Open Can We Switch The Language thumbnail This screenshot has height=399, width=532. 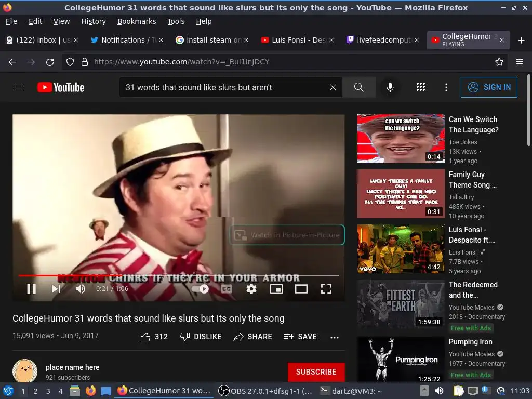(x=401, y=138)
